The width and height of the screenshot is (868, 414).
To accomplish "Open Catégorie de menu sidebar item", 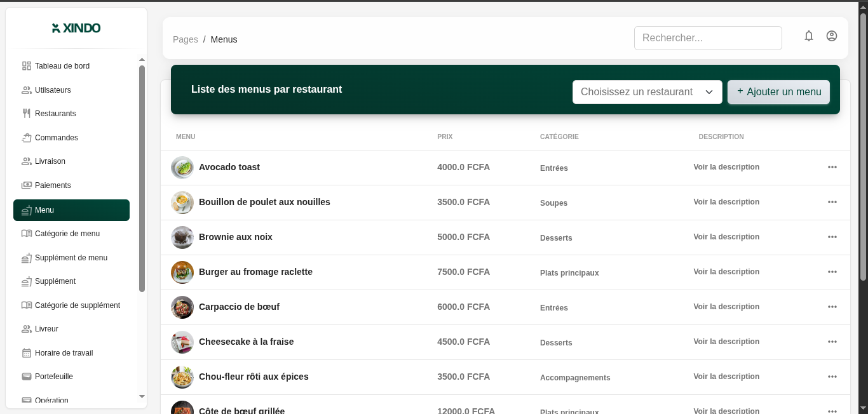I will point(67,234).
